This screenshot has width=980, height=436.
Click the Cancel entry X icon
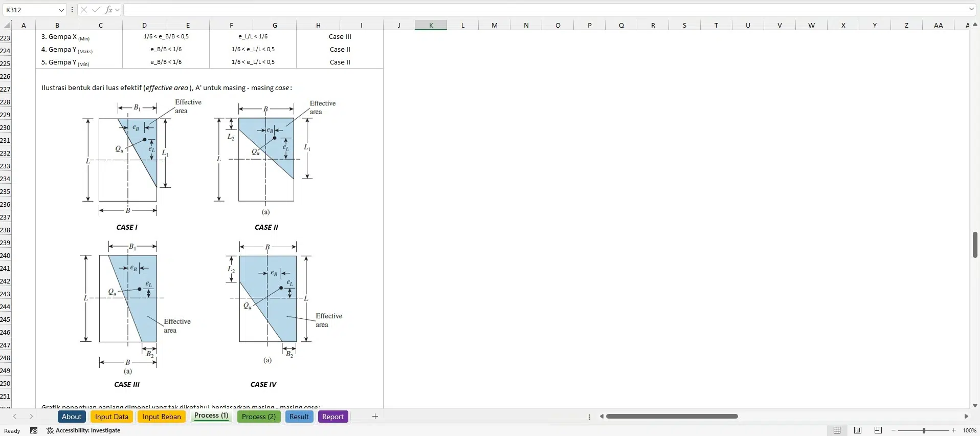point(84,10)
